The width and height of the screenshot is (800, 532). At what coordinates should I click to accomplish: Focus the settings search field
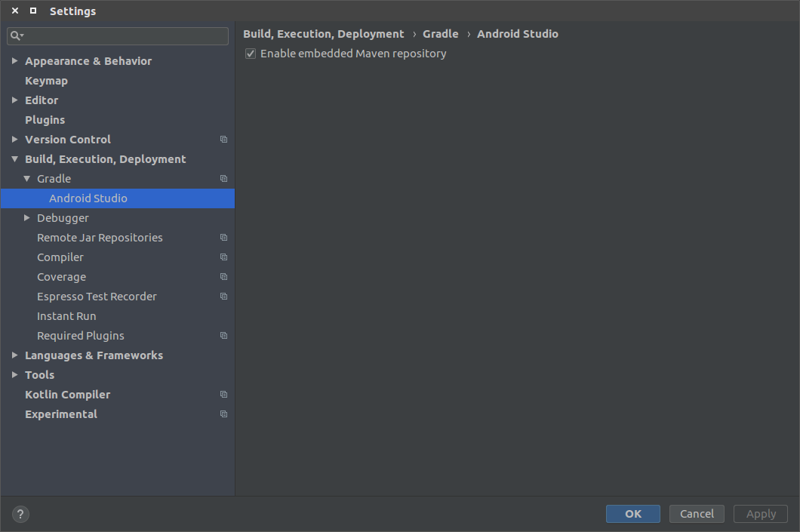tap(118, 35)
